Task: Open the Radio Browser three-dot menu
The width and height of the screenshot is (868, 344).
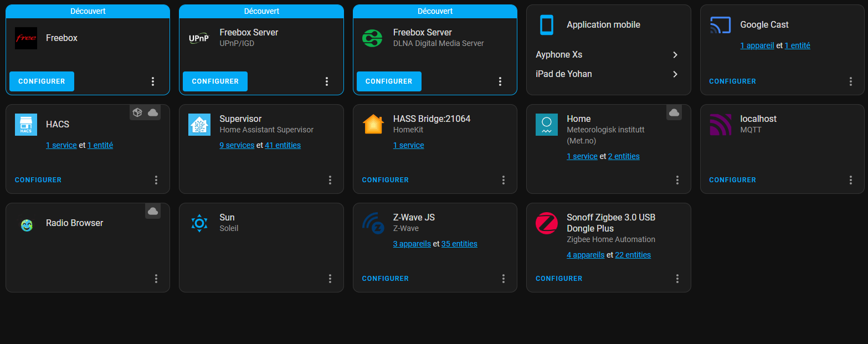Action: (x=156, y=279)
